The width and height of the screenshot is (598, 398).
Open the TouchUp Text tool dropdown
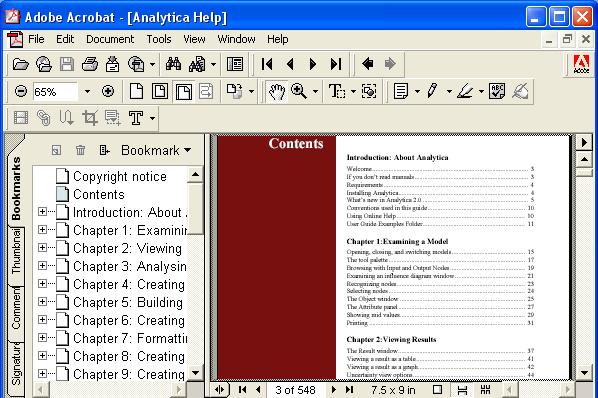tap(152, 118)
